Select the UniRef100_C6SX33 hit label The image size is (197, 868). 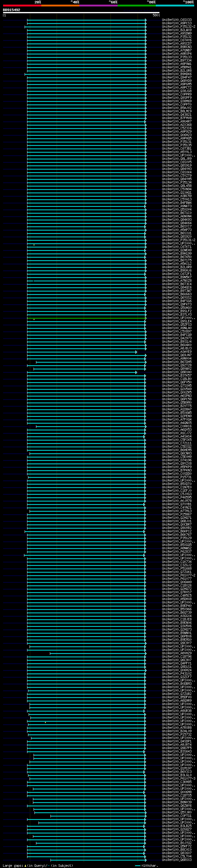(x=177, y=20)
